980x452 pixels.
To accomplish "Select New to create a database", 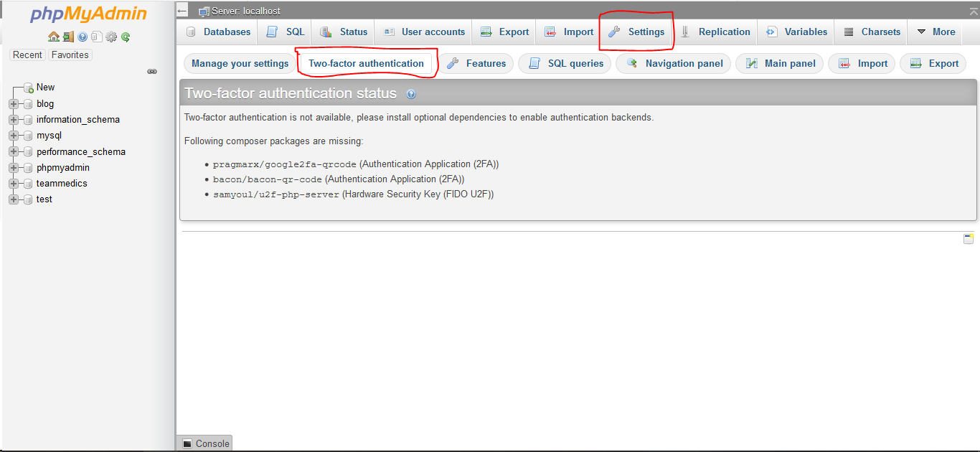I will (44, 87).
